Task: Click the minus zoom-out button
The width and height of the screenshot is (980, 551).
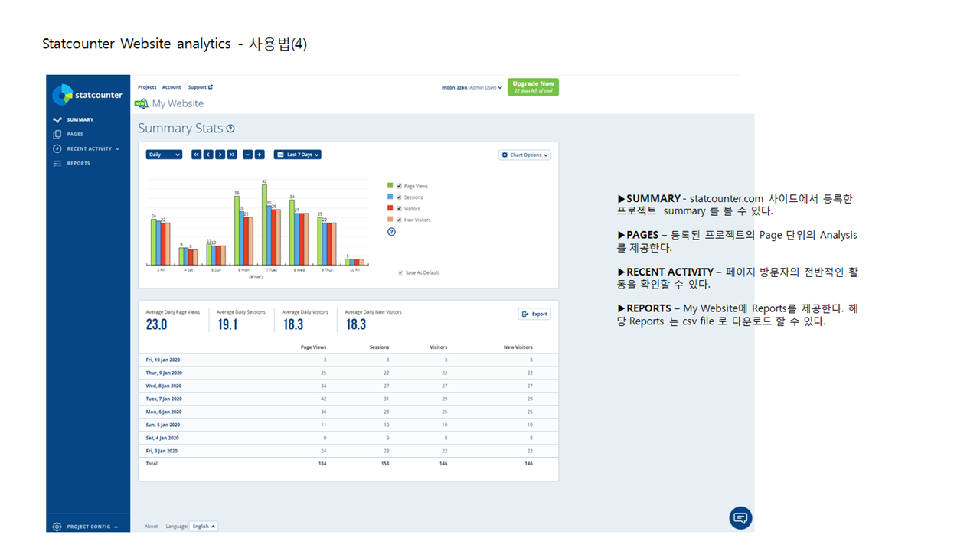Action: point(247,155)
